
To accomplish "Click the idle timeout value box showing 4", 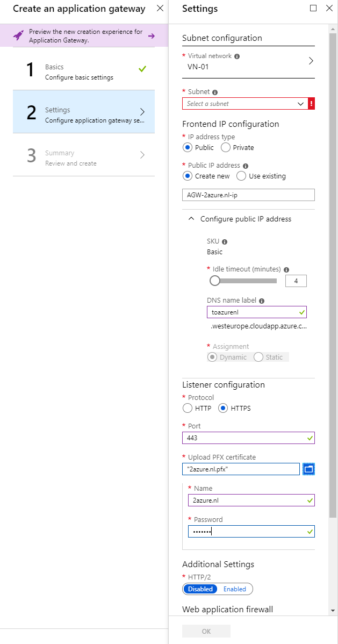I will 296,281.
